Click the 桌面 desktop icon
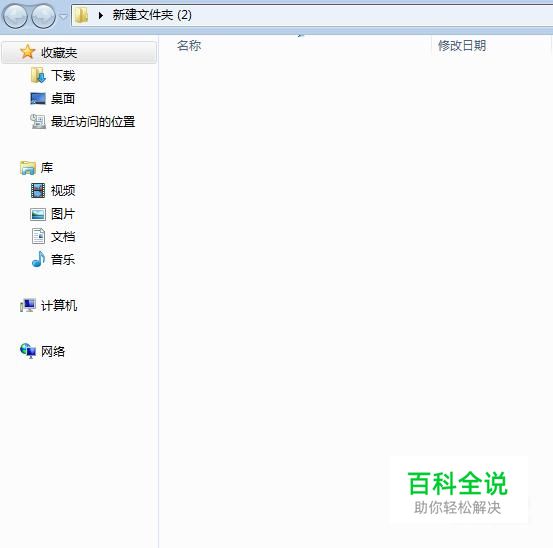The height and width of the screenshot is (548, 553). coord(38,98)
